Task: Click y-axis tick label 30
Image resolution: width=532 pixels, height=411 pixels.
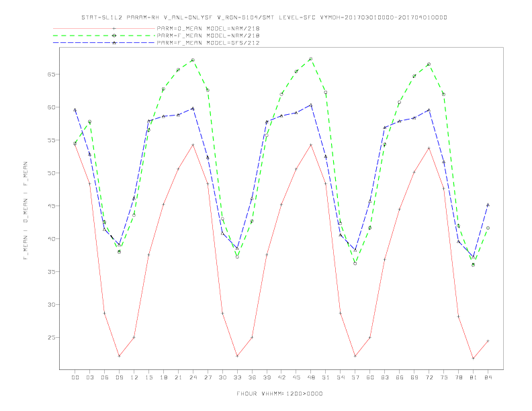Action: (52, 304)
